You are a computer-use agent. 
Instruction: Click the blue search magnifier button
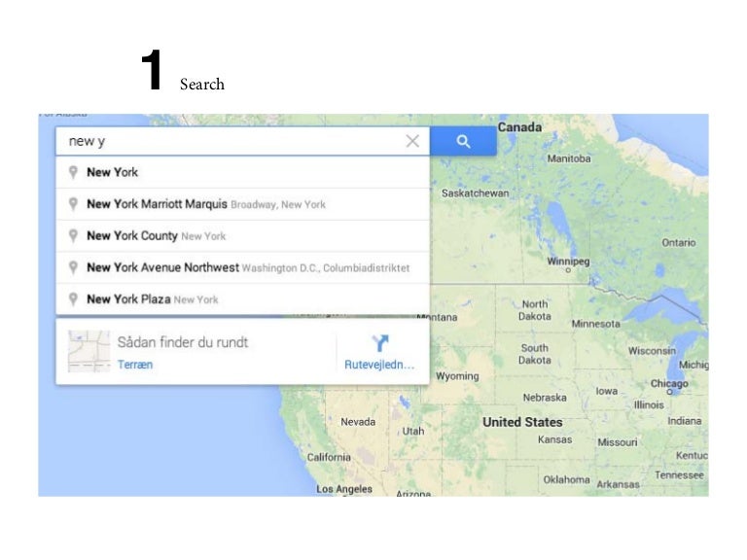point(463,141)
